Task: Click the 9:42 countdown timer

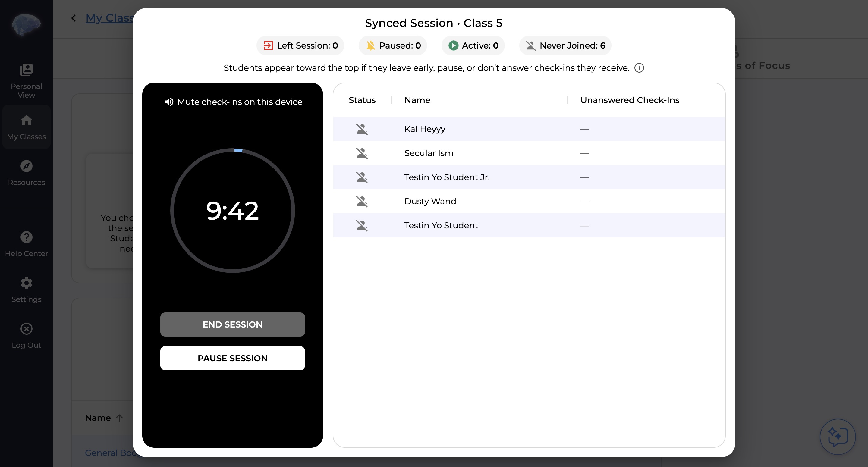Action: pos(232,211)
